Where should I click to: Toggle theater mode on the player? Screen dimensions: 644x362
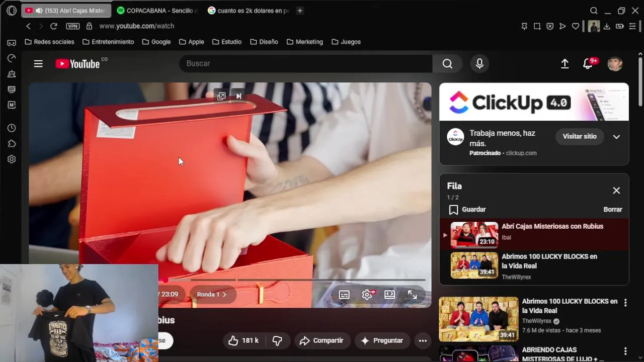[389, 295]
